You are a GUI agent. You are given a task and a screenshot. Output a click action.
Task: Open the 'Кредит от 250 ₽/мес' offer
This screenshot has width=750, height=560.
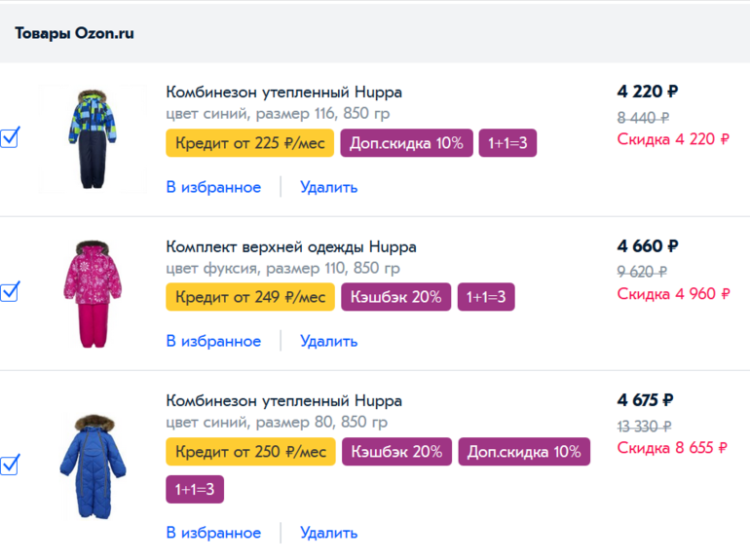click(250, 452)
